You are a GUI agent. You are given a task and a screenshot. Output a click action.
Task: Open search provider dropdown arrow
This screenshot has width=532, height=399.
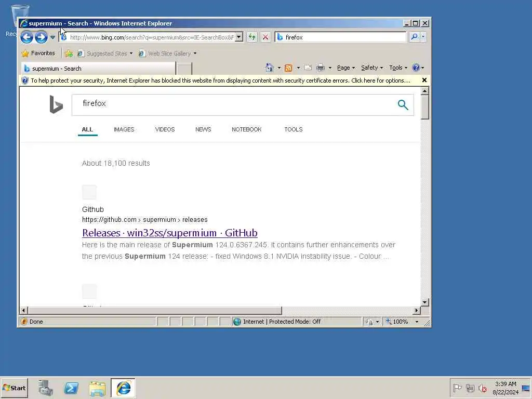coord(423,37)
